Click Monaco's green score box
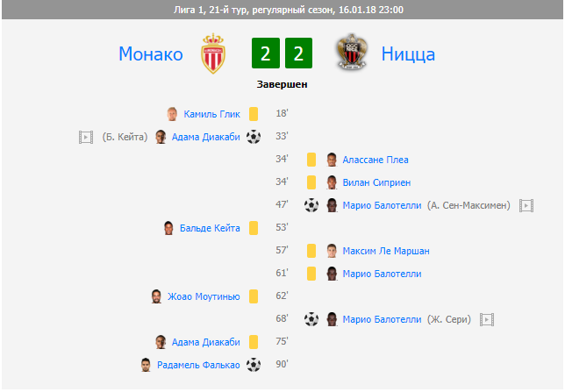The width and height of the screenshot is (565, 392). tap(265, 54)
